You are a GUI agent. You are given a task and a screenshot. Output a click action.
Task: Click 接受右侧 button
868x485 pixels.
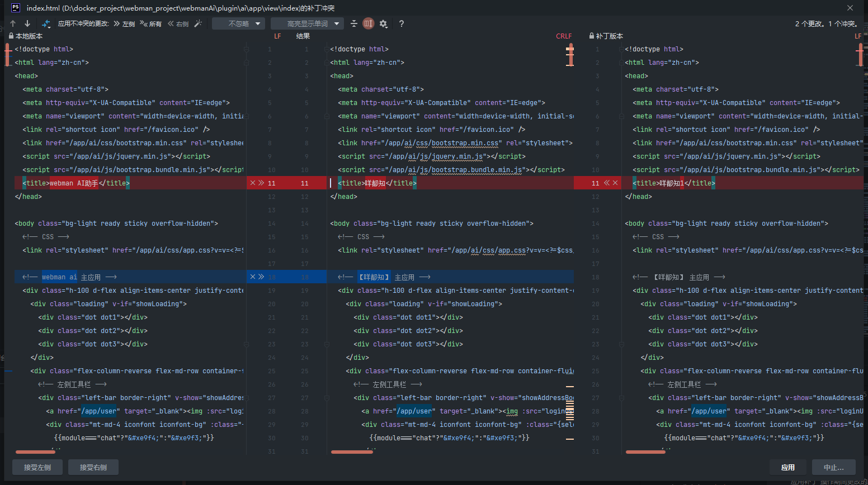coord(93,467)
